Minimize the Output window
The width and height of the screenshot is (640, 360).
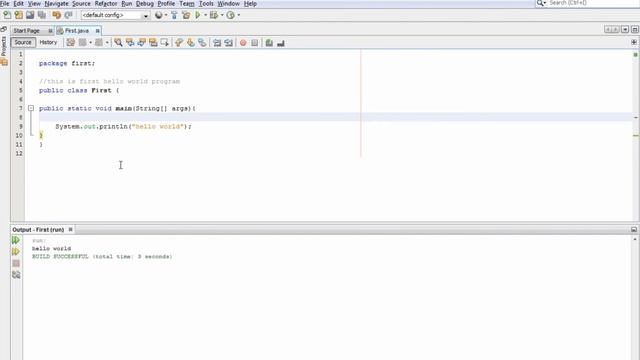[634, 230]
